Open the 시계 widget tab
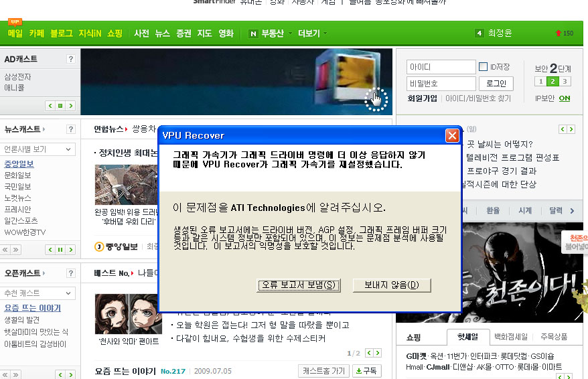 click(525, 210)
